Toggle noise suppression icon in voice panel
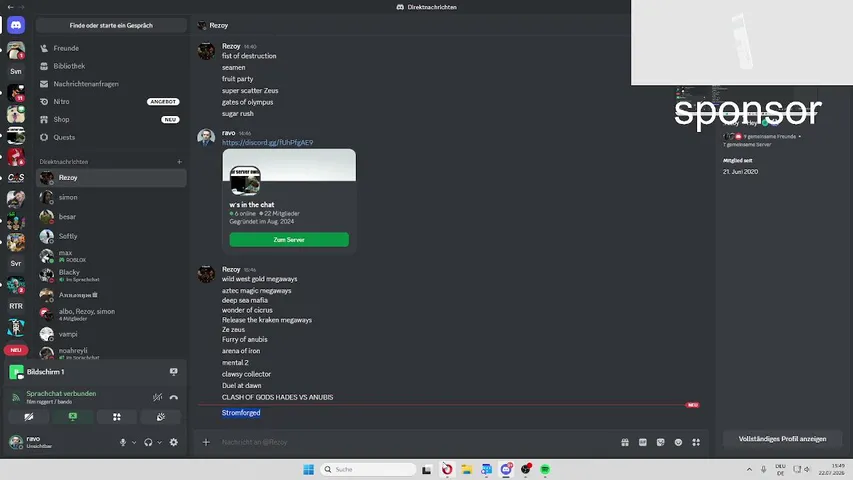The image size is (853, 480). coord(157,397)
